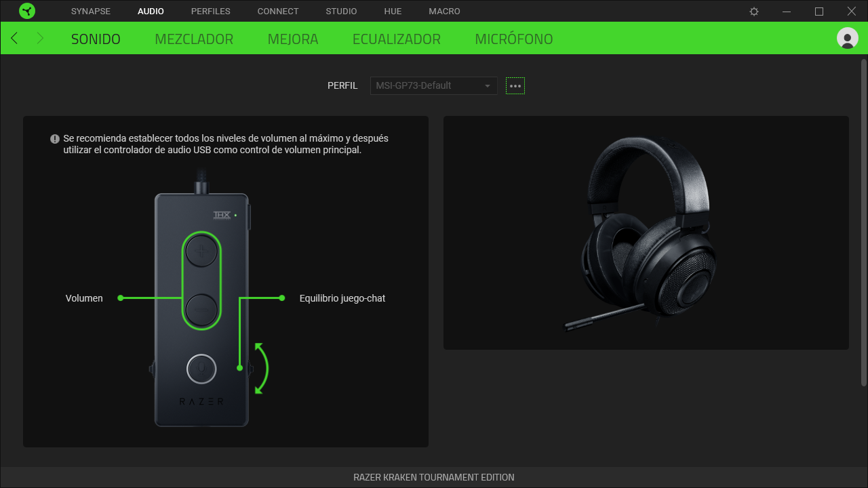This screenshot has width=868, height=488.
Task: Click RAZER KRAKEN TOURNAMENT EDITION footer text
Action: click(434, 477)
